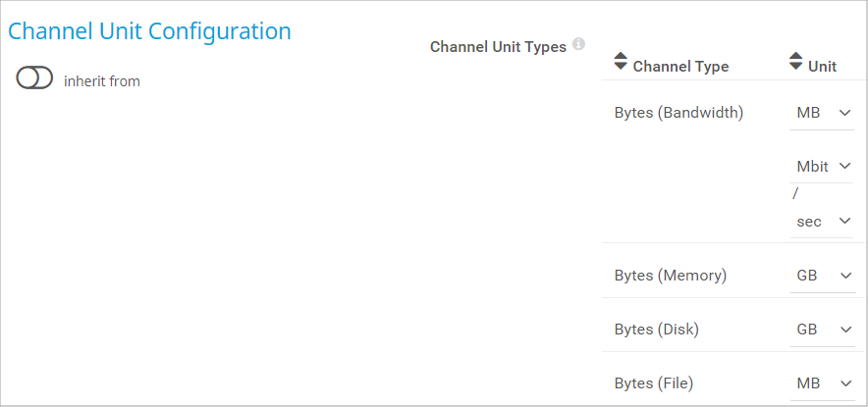Sort by the Channel Type column header
Viewport: 868px width, 407px height.
tap(680, 67)
